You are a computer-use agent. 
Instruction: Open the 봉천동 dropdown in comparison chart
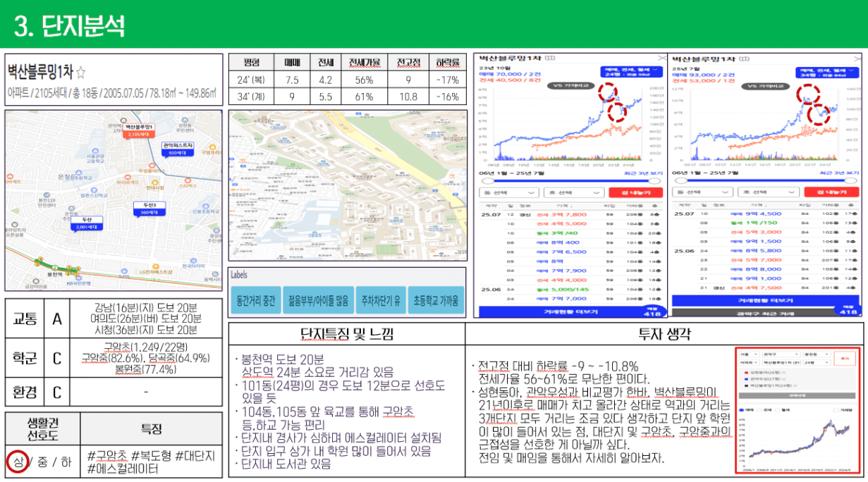coord(817,356)
